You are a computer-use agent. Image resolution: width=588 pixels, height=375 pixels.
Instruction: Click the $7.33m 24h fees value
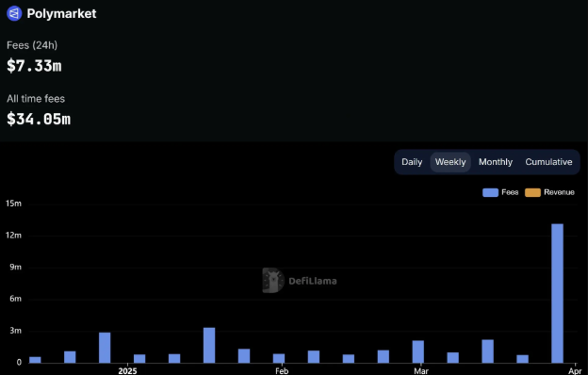34,66
